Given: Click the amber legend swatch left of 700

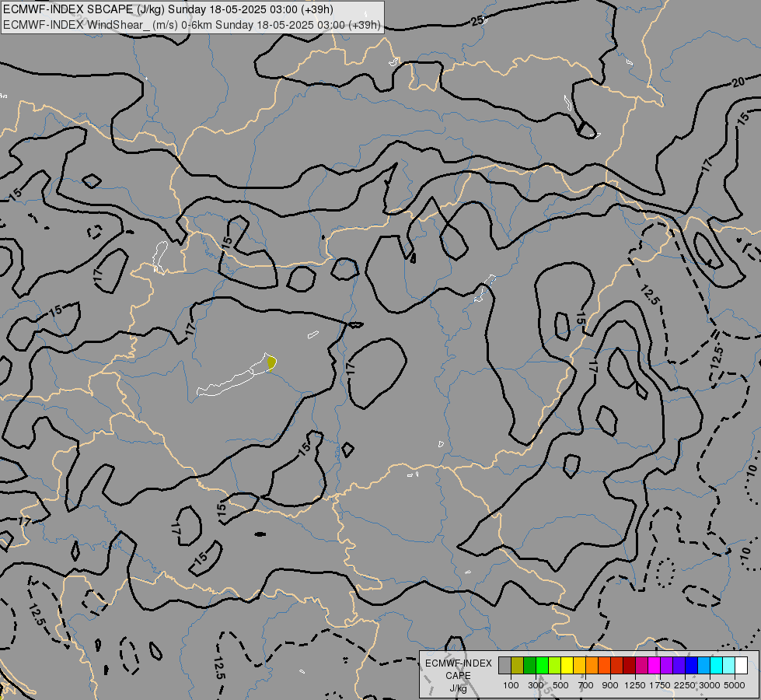Looking at the screenshot, I should (579, 665).
